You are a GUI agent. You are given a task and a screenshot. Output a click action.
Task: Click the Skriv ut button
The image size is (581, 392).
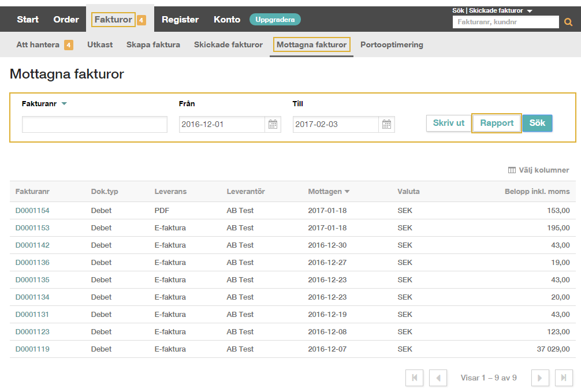[448, 123]
